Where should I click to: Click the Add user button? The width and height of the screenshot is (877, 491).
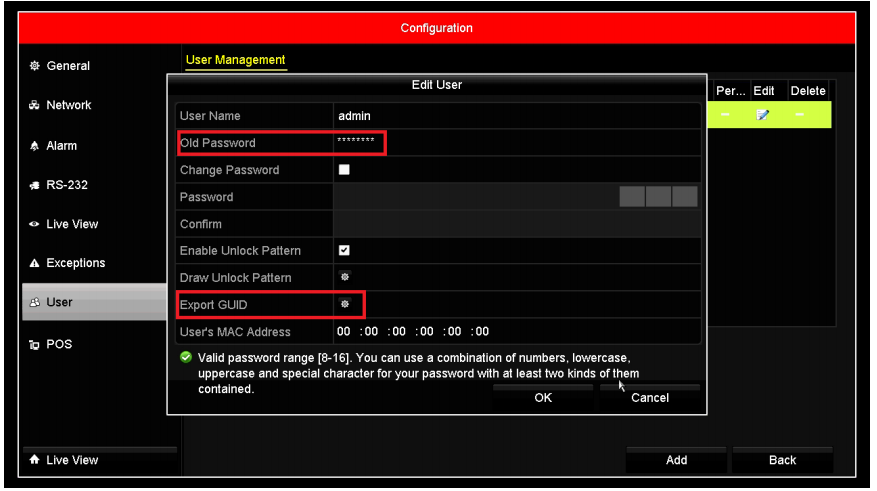[676, 460]
